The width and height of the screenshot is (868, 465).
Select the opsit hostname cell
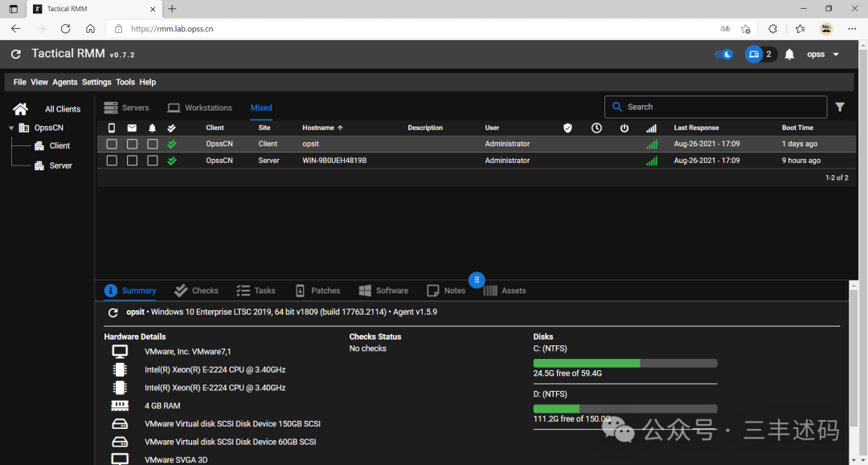tap(310, 144)
